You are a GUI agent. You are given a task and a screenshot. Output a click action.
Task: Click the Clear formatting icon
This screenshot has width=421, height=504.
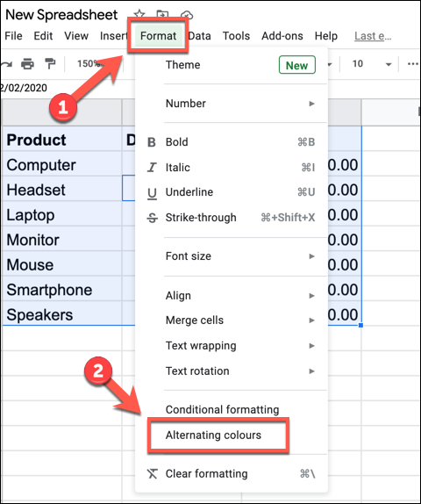[x=153, y=474]
